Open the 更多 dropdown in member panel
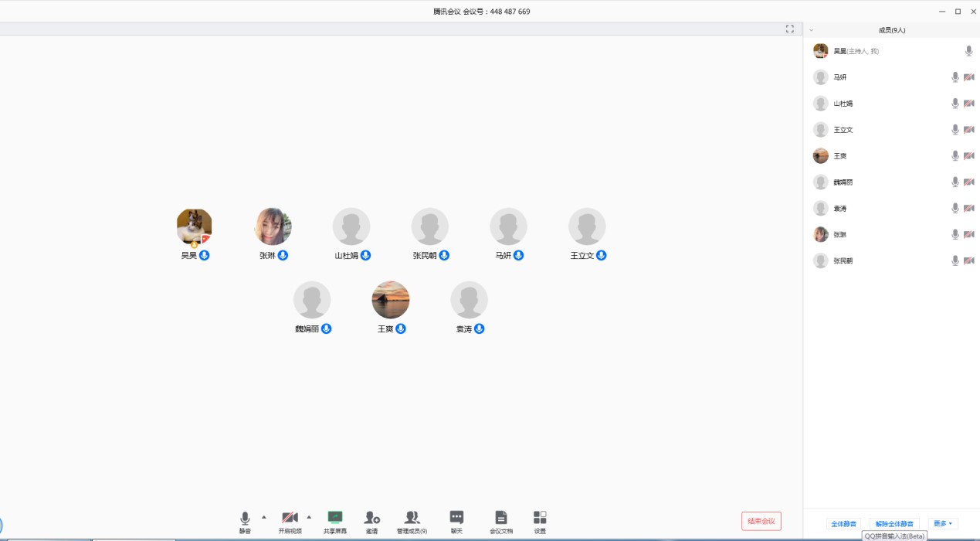This screenshot has width=980, height=541. [x=942, y=524]
